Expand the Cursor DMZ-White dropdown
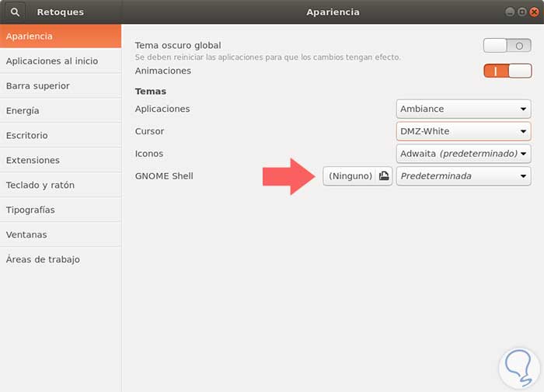 (x=463, y=131)
